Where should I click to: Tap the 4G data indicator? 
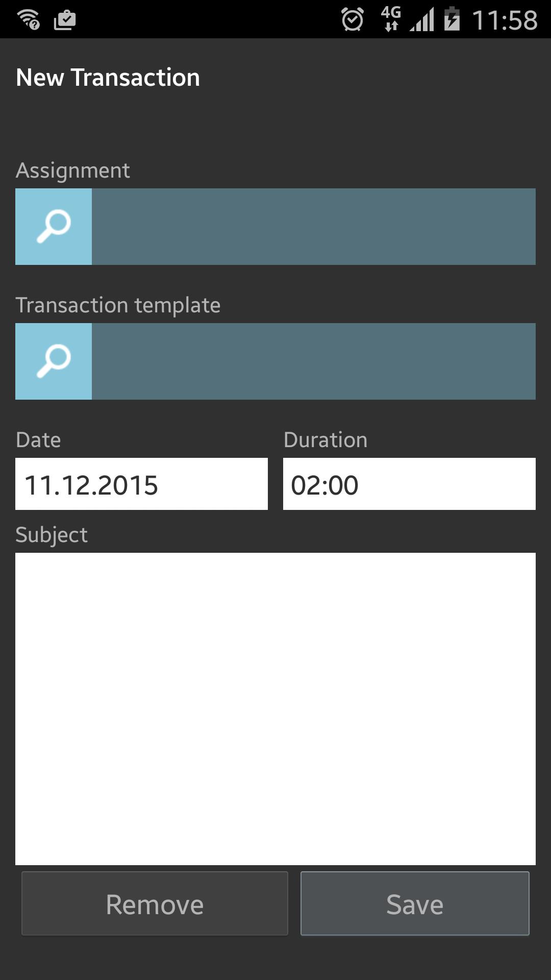pos(391,19)
